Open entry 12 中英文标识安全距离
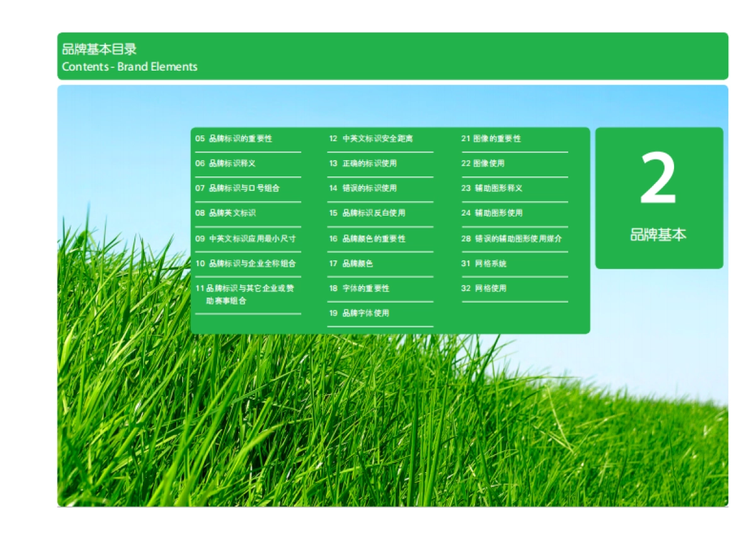The image size is (756, 539). point(371,139)
